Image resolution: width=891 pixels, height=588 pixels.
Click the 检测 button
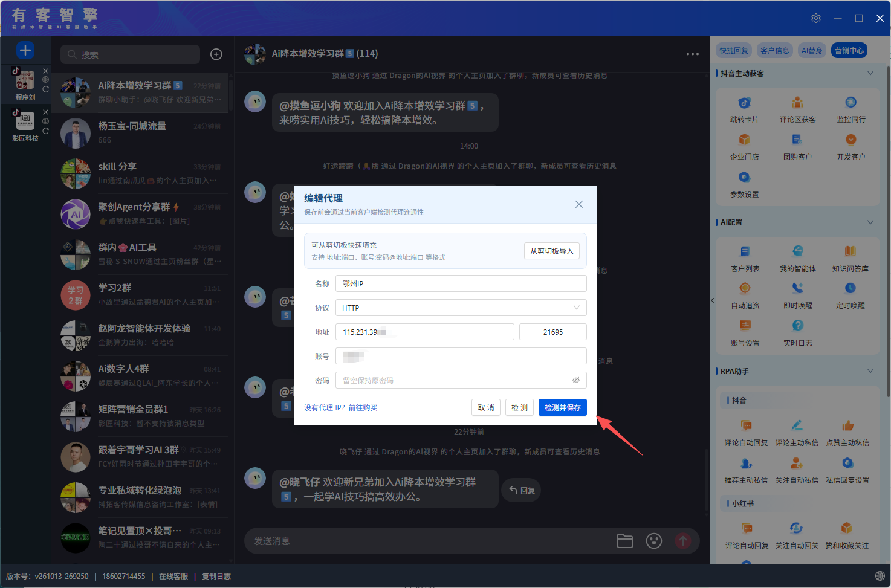tap(519, 407)
